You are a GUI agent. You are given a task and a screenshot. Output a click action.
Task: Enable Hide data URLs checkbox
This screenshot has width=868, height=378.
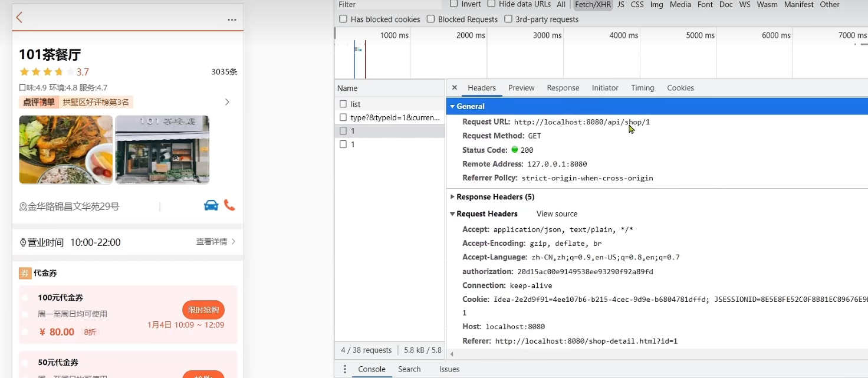[491, 4]
